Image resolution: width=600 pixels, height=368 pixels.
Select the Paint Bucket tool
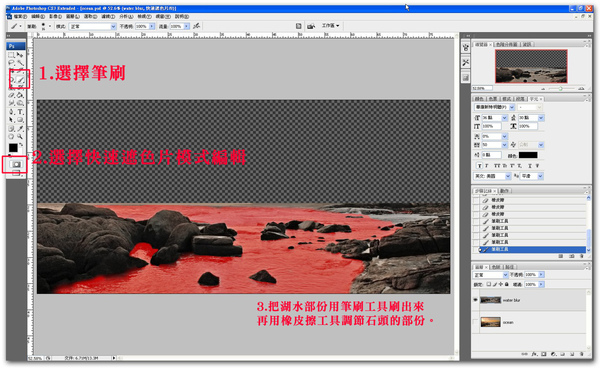click(20, 95)
